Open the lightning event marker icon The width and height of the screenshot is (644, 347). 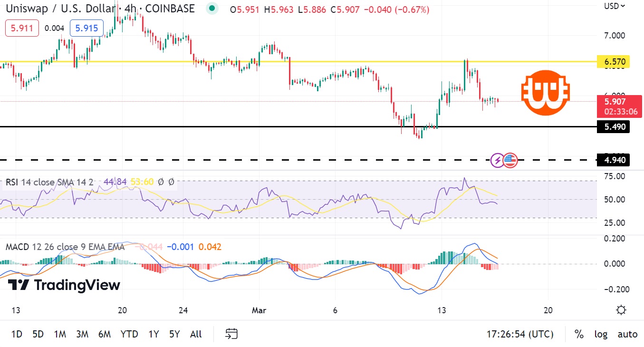(498, 160)
